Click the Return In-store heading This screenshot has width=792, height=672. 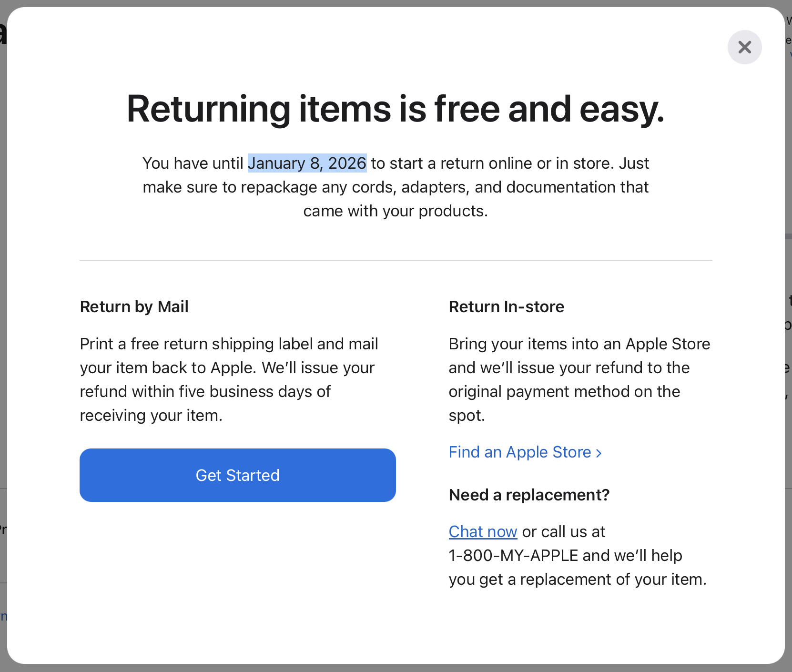[506, 306]
